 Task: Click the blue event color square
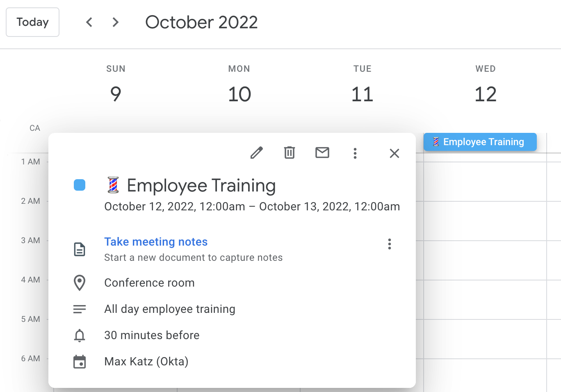pyautogui.click(x=80, y=185)
